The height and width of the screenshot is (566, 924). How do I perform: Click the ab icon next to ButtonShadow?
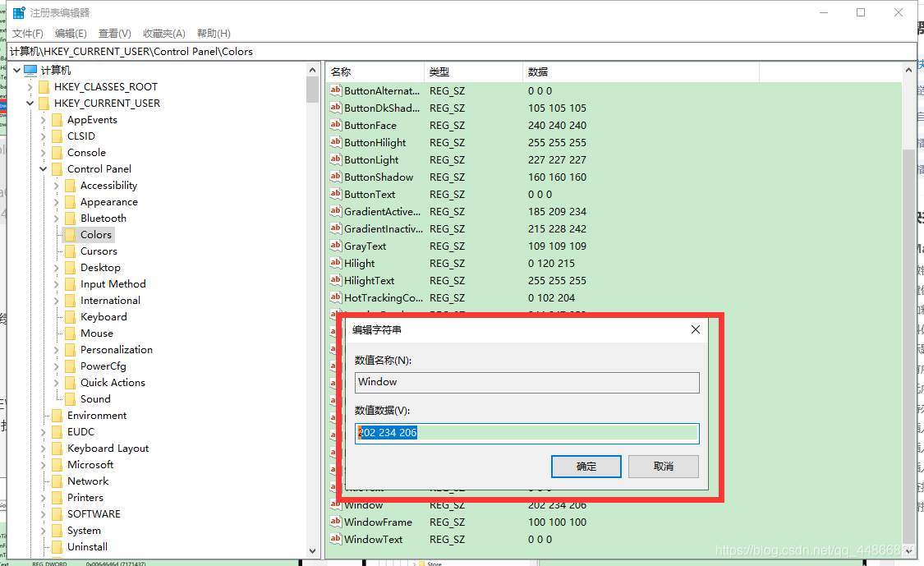click(x=335, y=177)
